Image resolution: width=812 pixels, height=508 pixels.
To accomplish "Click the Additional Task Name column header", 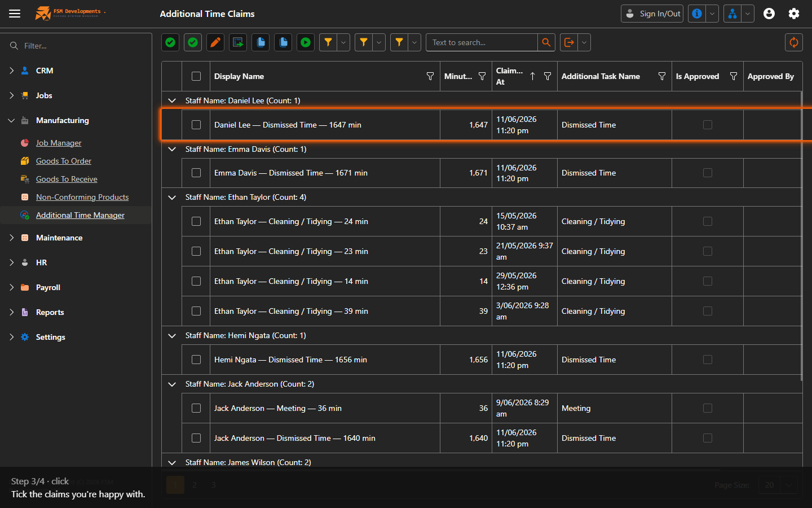I will pyautogui.click(x=601, y=76).
